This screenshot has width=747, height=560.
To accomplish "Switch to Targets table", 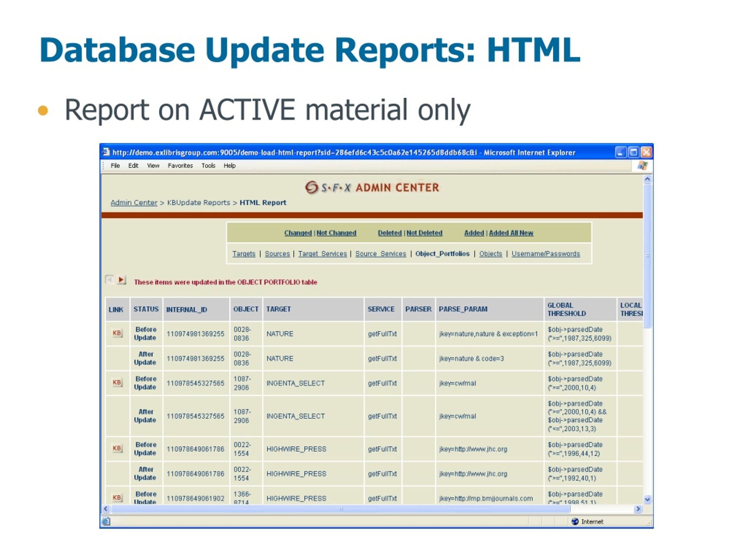I will click(x=244, y=254).
